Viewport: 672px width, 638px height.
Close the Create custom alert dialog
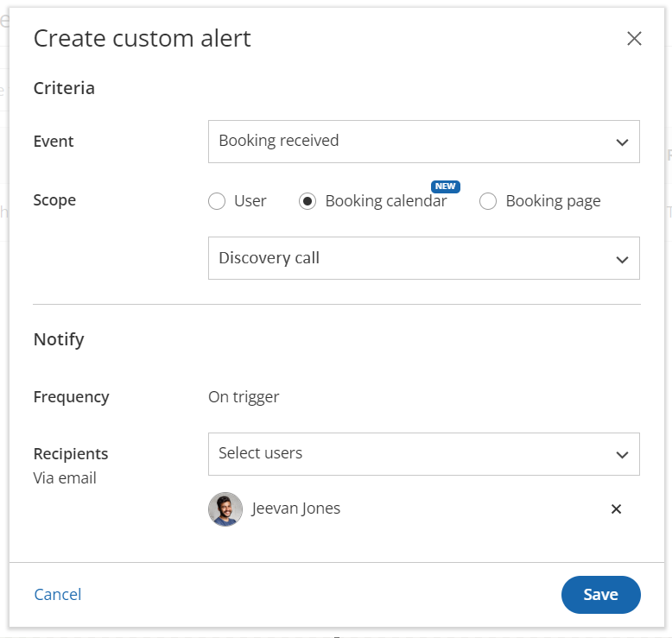point(634,39)
